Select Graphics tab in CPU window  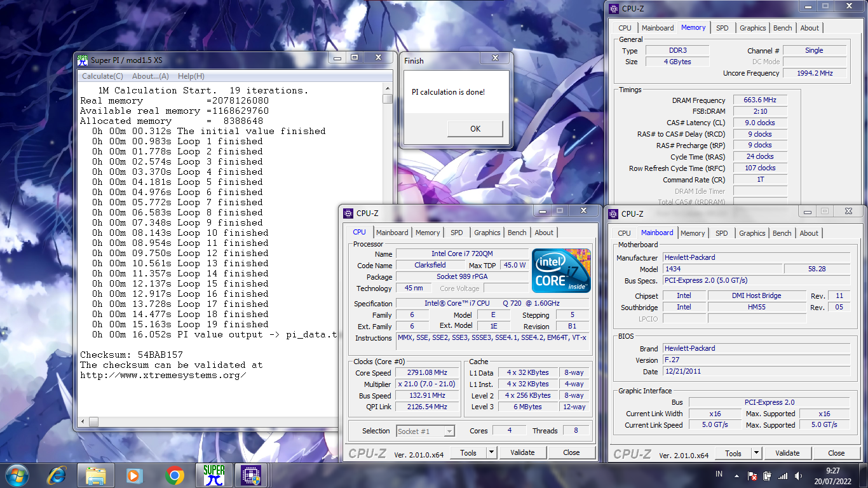[x=487, y=233]
